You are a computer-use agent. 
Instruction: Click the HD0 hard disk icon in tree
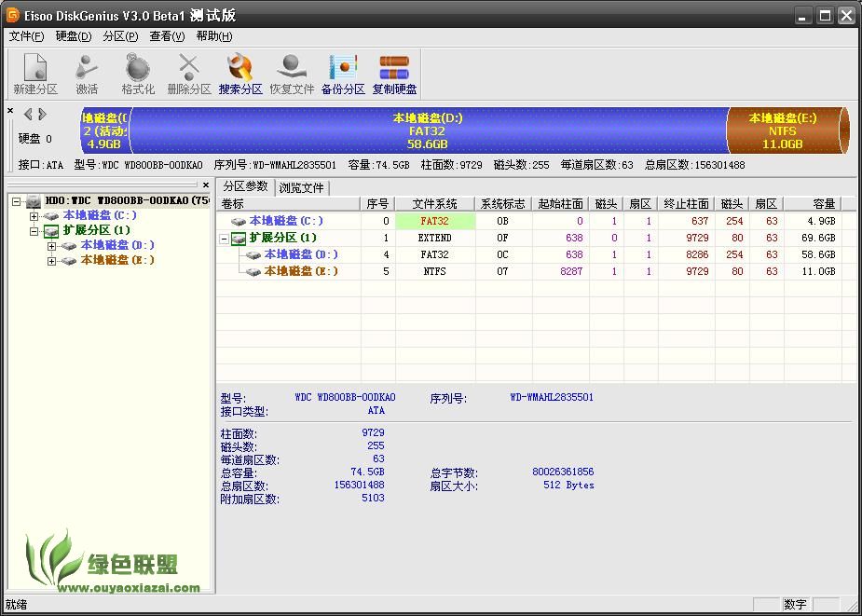click(x=34, y=200)
